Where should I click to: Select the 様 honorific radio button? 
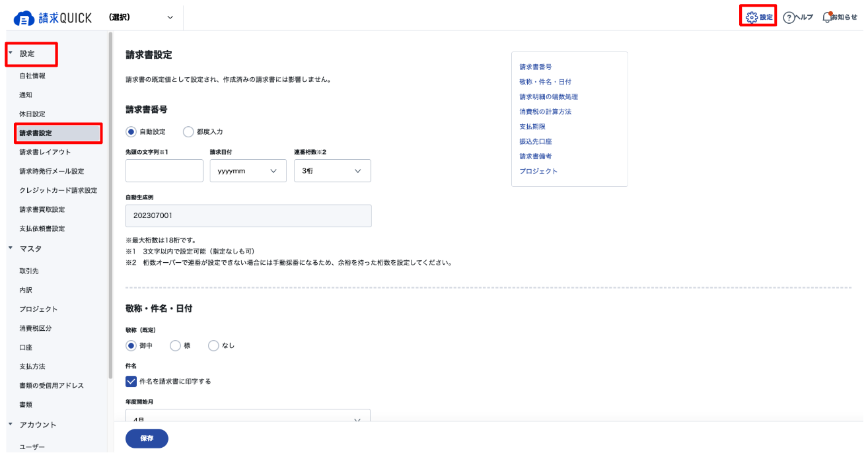(x=175, y=345)
